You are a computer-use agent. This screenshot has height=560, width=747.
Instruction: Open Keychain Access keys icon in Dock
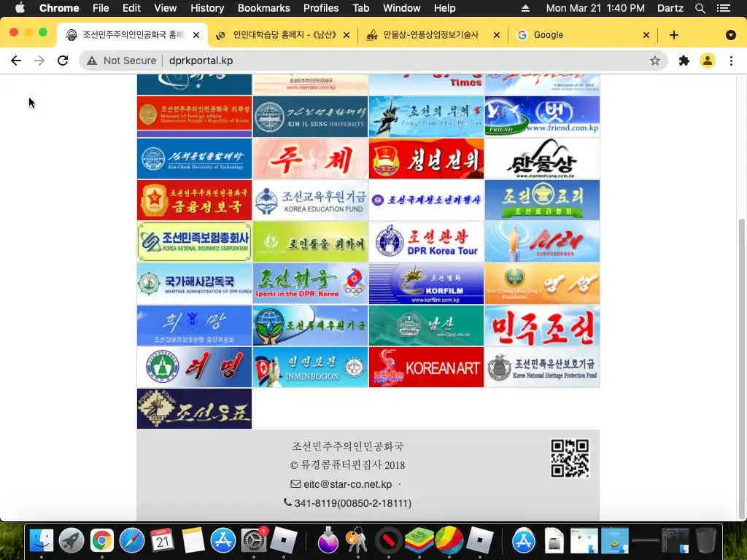(357, 540)
